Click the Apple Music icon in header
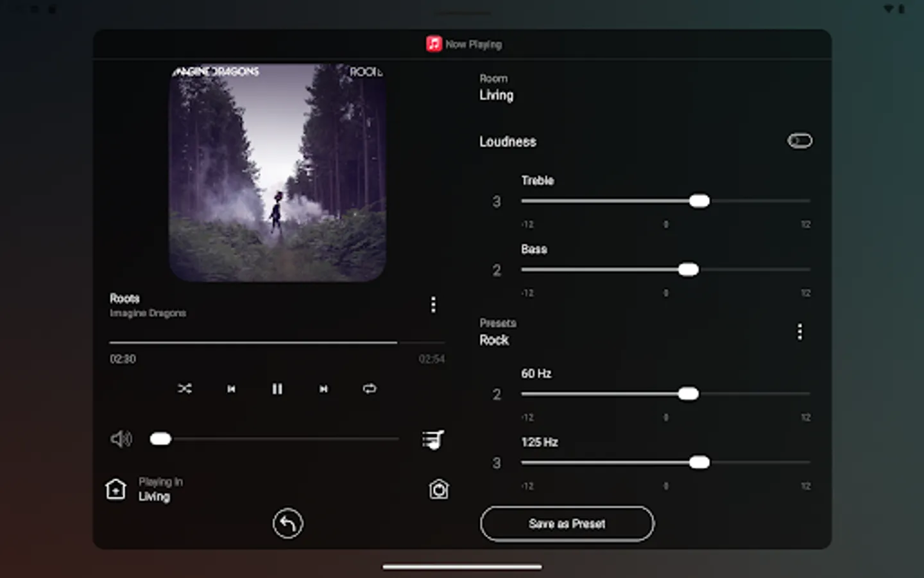This screenshot has height=578, width=924. 434,44
